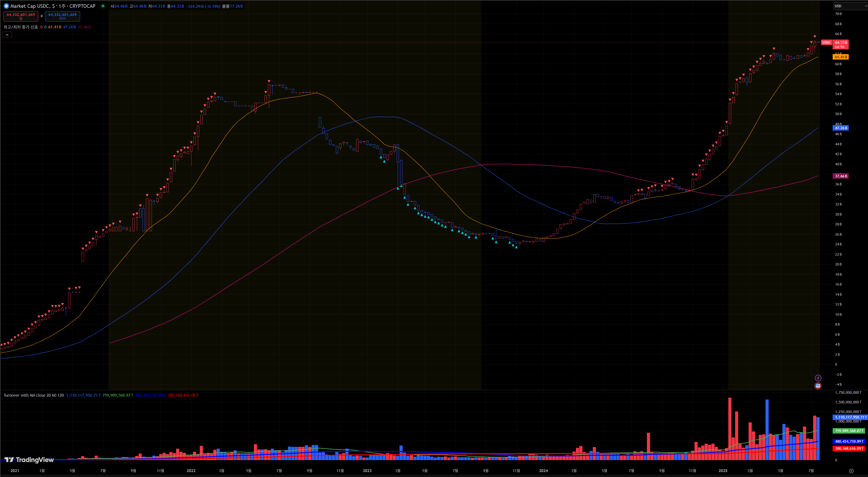Click the green market status dot

tap(103, 6)
